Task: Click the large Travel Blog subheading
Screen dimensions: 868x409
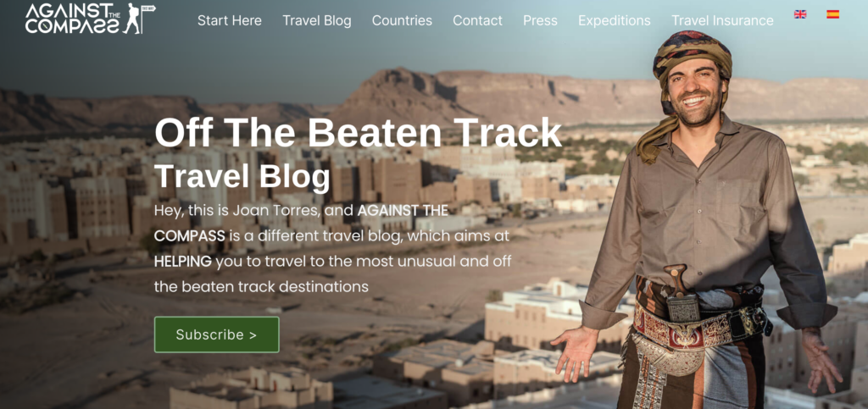Action: (x=242, y=177)
